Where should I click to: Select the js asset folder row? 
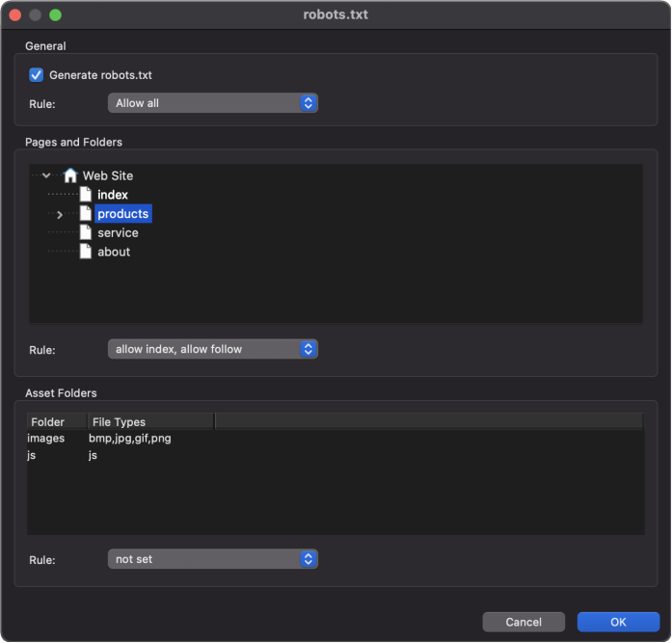coord(336,455)
